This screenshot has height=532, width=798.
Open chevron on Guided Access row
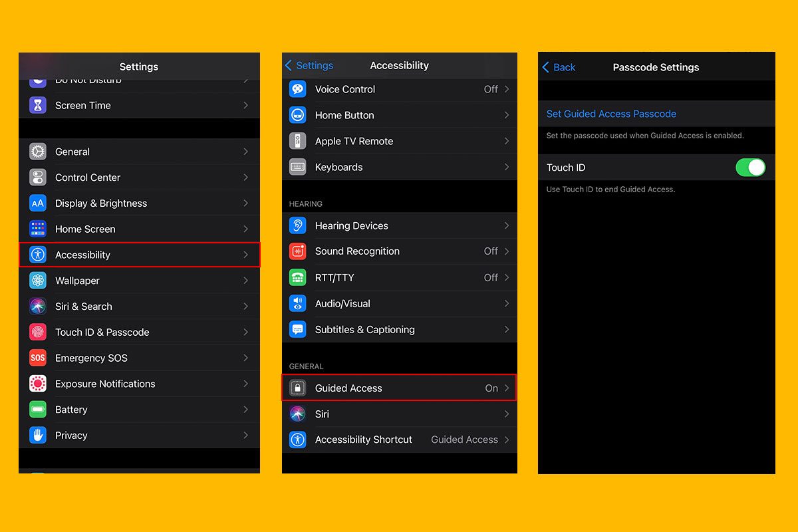click(507, 388)
